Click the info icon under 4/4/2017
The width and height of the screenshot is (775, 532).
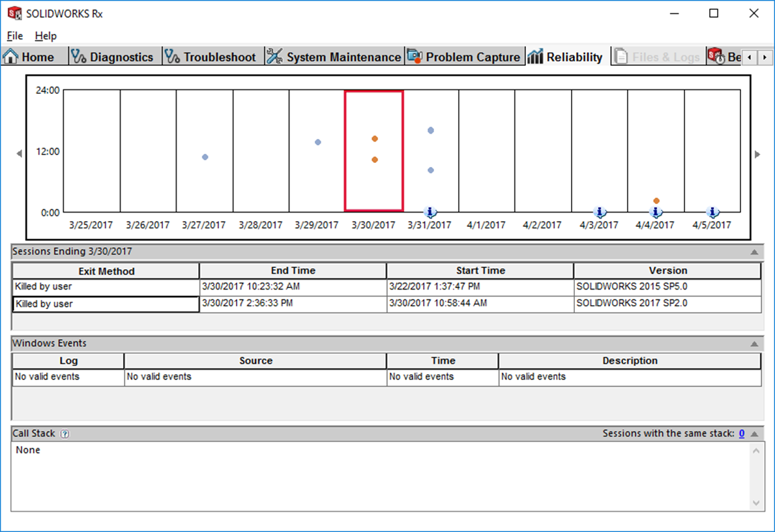pyautogui.click(x=656, y=212)
